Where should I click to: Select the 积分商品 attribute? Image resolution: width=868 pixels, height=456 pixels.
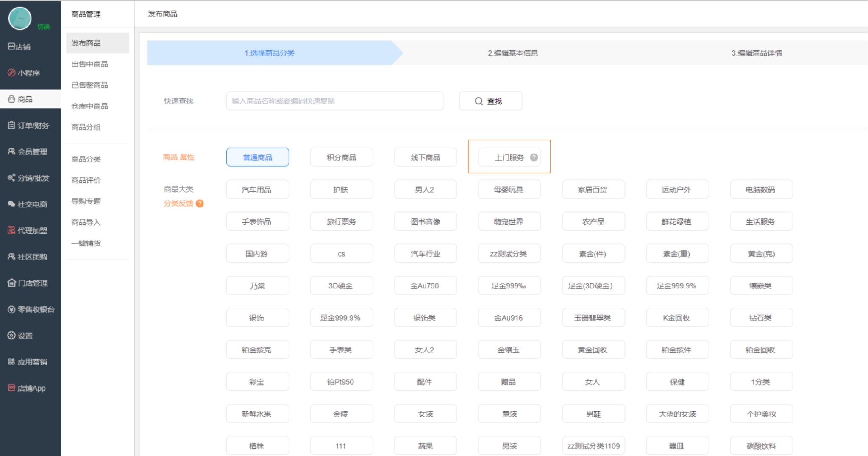click(342, 157)
